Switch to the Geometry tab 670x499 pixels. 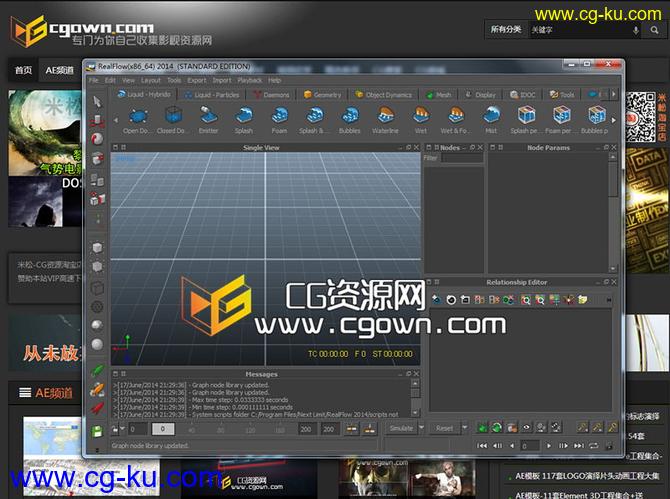(323, 95)
